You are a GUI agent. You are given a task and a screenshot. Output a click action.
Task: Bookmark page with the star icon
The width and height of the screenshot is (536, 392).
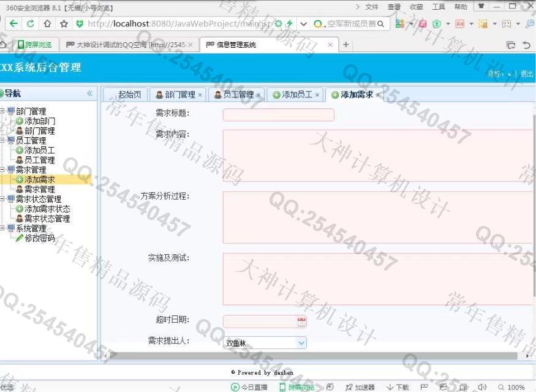[64, 24]
